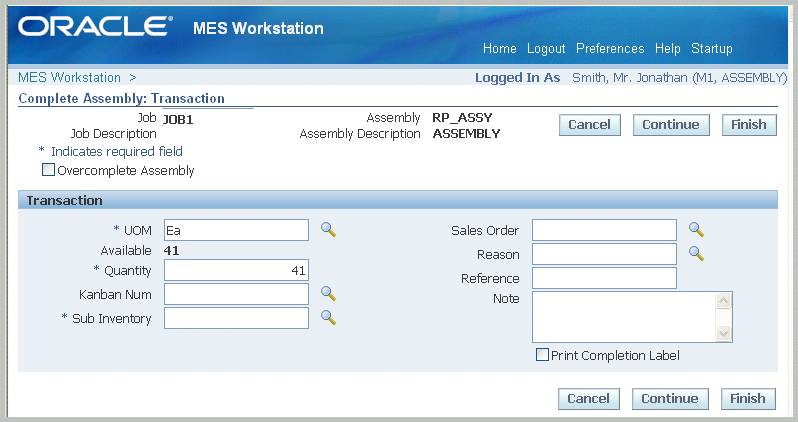Viewport: 798px width, 422px height.
Task: Open the Sub Inventory search lookup icon
Action: pyautogui.click(x=328, y=317)
